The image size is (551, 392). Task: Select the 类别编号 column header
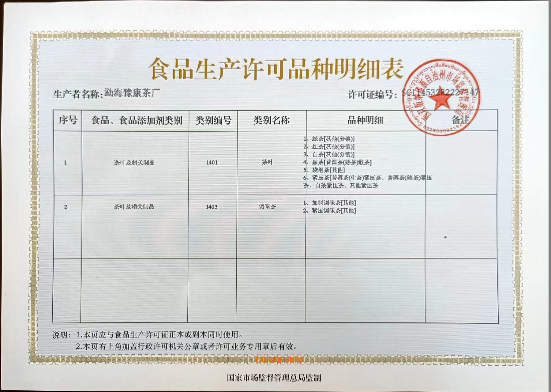(x=213, y=120)
